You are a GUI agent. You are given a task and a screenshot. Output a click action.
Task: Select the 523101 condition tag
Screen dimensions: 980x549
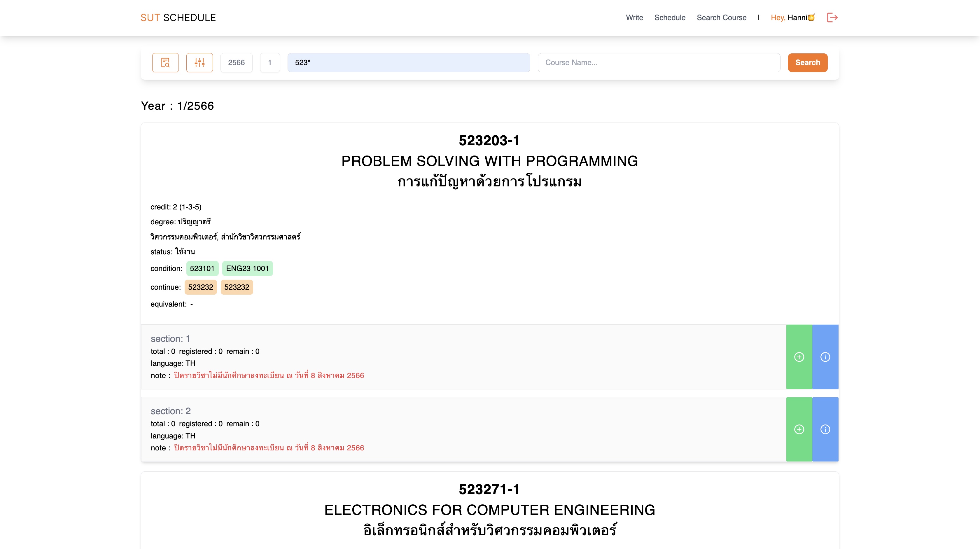(x=202, y=269)
